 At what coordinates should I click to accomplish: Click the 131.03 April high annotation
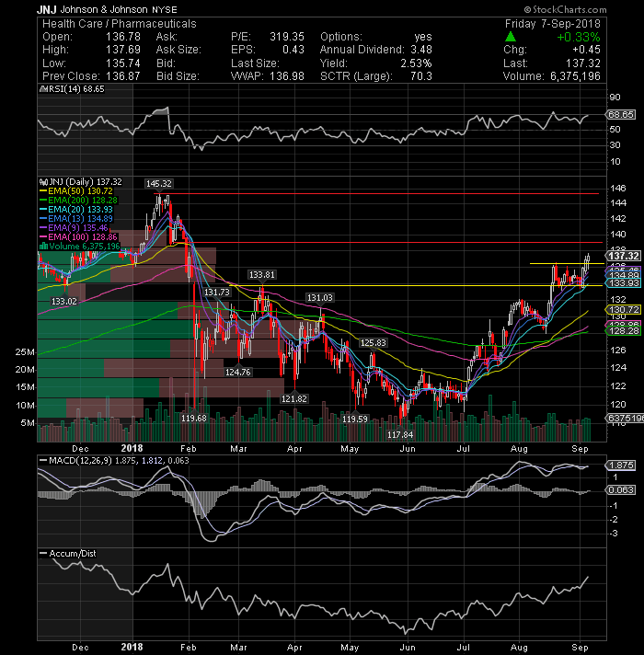pos(320,298)
